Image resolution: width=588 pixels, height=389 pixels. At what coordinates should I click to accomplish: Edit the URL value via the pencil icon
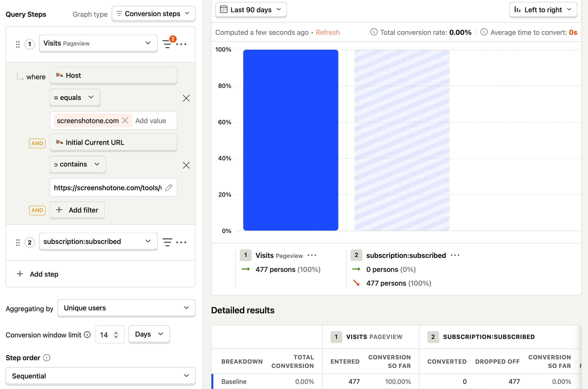point(169,188)
